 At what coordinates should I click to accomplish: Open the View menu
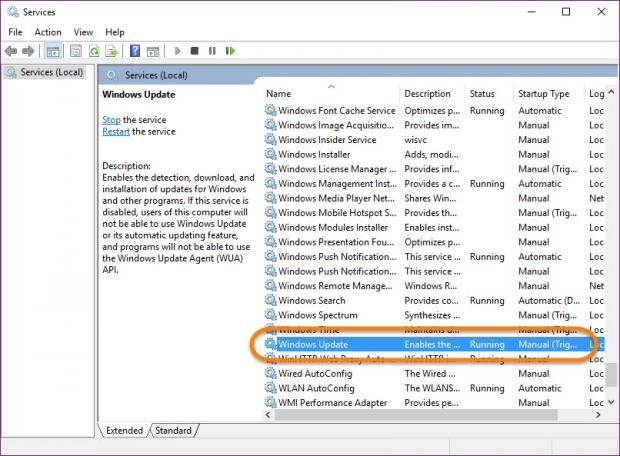tap(83, 32)
